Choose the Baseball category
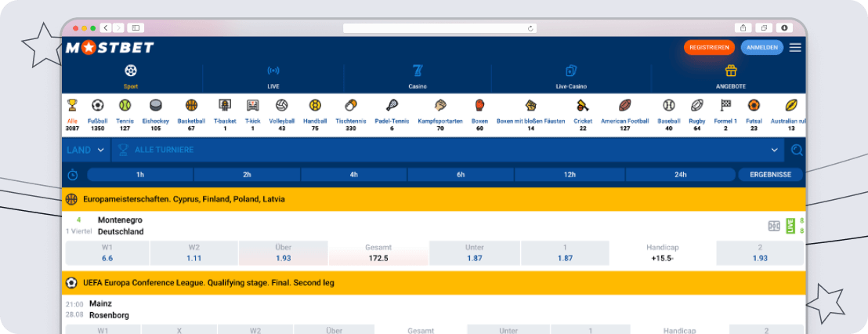Viewport: 868px width, 334px height. pos(669,115)
